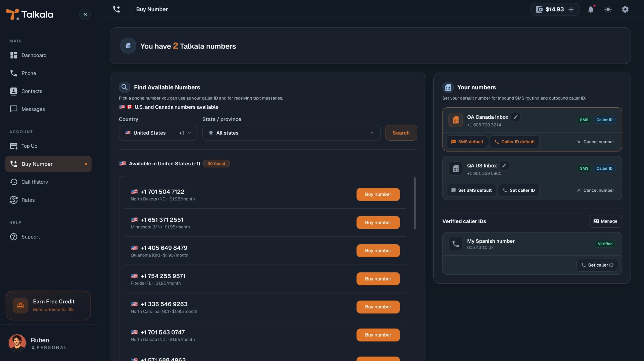Set caller ID for My Spanish number

point(597,265)
